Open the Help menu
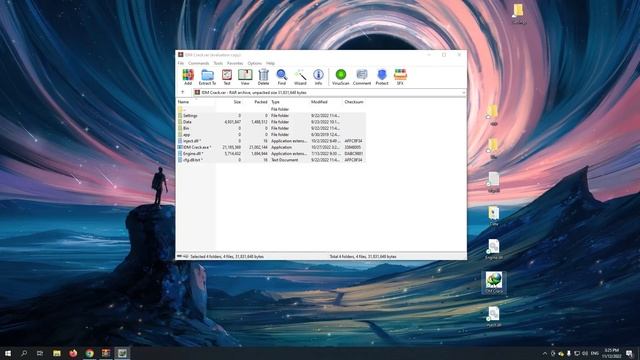The height and width of the screenshot is (360, 640). coord(270,63)
